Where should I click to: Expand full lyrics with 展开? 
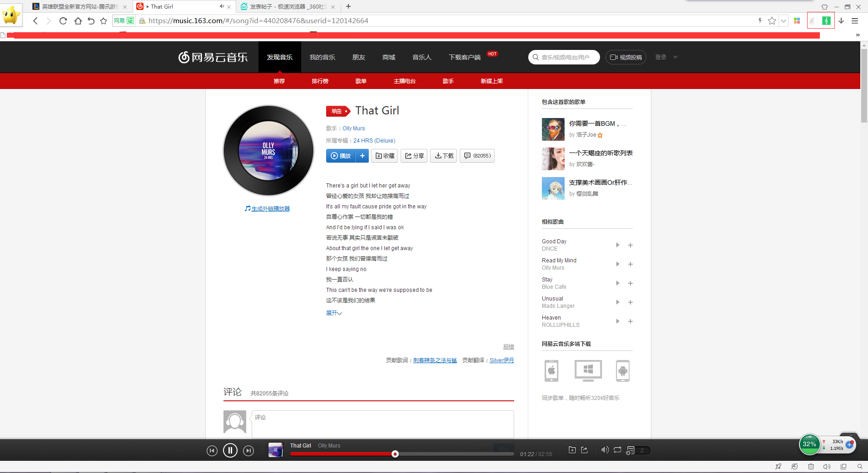334,313
